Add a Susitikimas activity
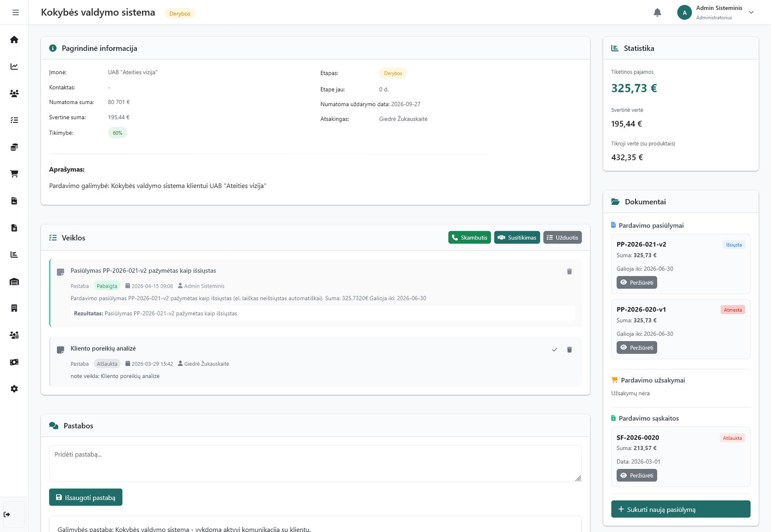The height and width of the screenshot is (532, 771). tap(517, 238)
